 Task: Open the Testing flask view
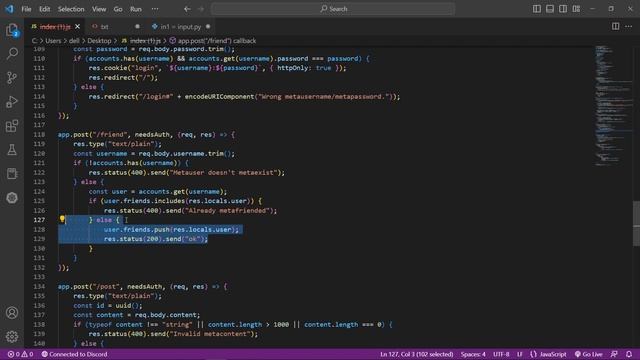(12, 150)
